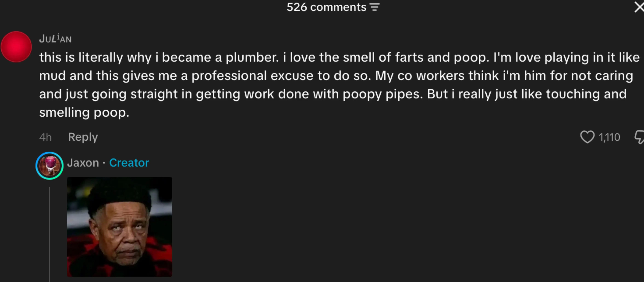
Task: Open Julian's red profile avatar
Action: point(16,47)
